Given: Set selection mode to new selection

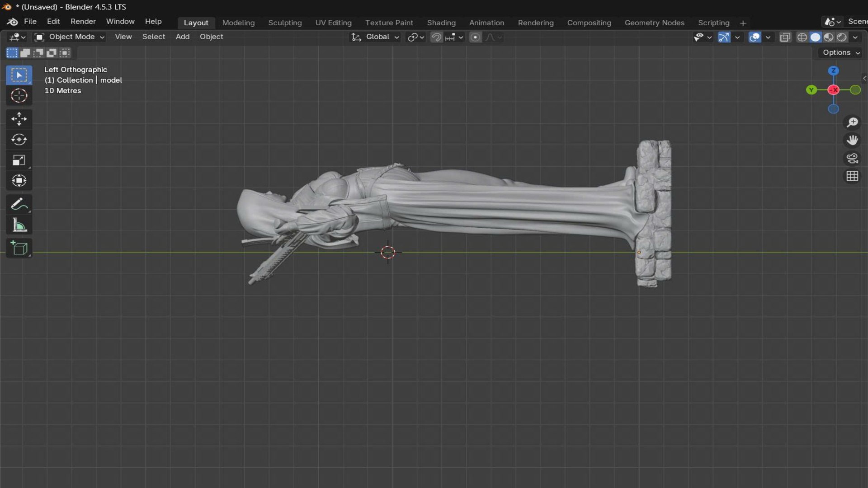Looking at the screenshot, I should click(x=12, y=53).
